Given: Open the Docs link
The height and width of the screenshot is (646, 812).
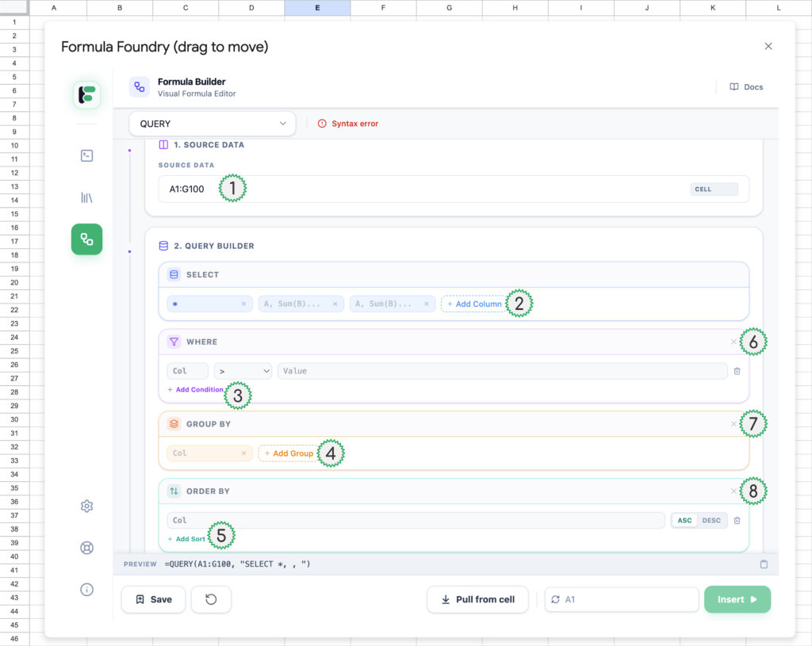Looking at the screenshot, I should click(x=746, y=87).
